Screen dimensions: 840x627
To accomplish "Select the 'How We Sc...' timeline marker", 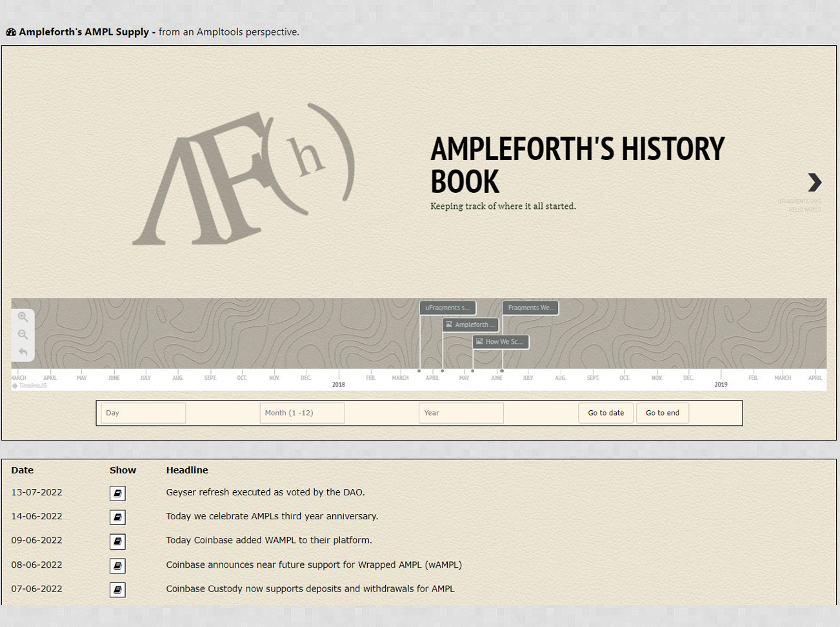I will click(501, 342).
